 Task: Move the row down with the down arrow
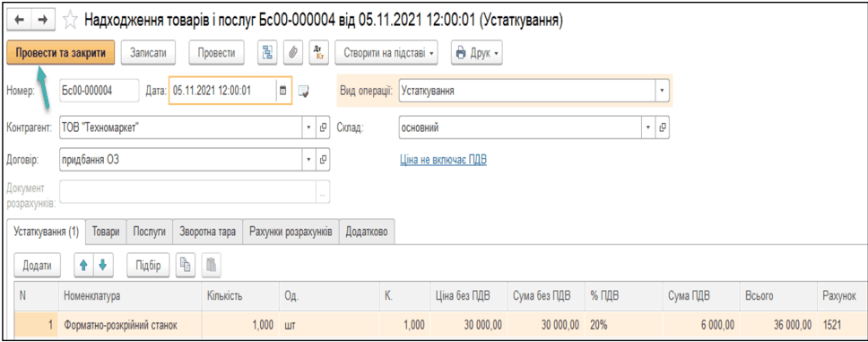point(102,266)
